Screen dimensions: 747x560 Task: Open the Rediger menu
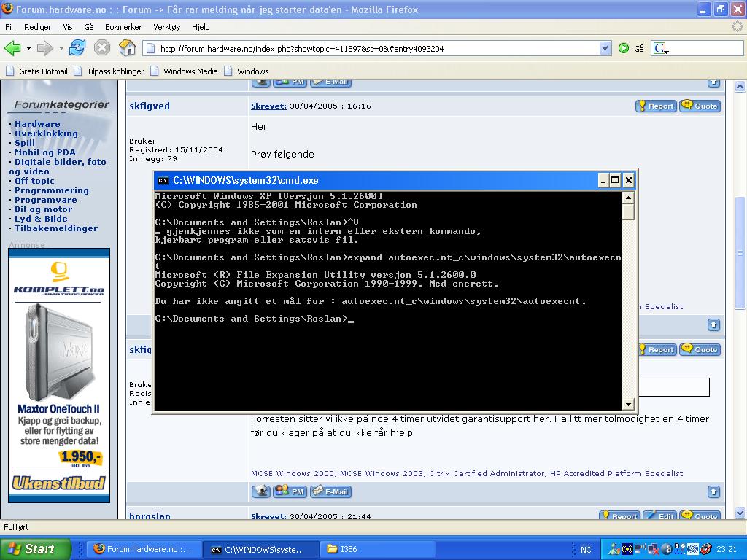[38, 27]
